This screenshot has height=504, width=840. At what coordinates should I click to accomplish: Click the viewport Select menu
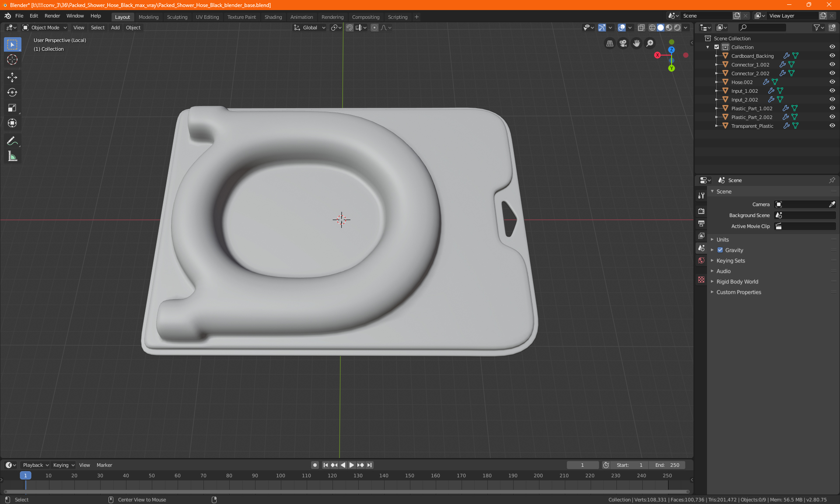(x=98, y=28)
